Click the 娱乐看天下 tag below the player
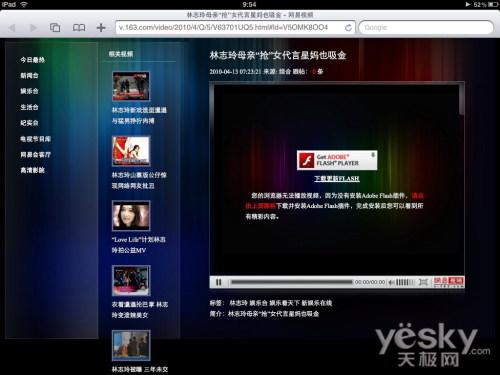This screenshot has width=500, height=375. pyautogui.click(x=284, y=303)
